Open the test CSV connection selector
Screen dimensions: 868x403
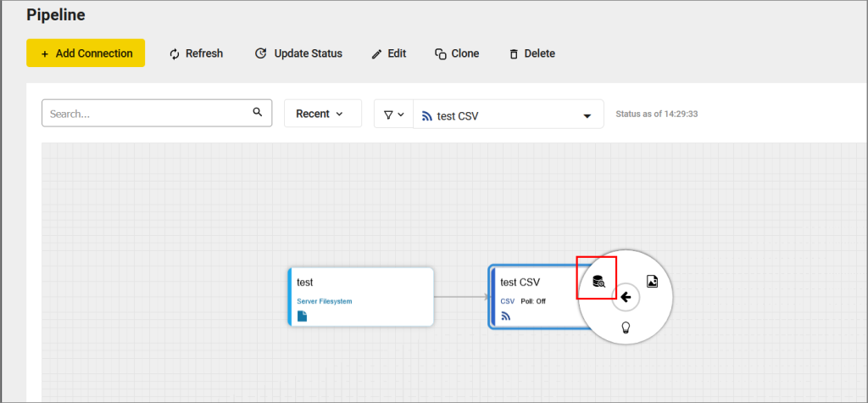pyautogui.click(x=509, y=115)
